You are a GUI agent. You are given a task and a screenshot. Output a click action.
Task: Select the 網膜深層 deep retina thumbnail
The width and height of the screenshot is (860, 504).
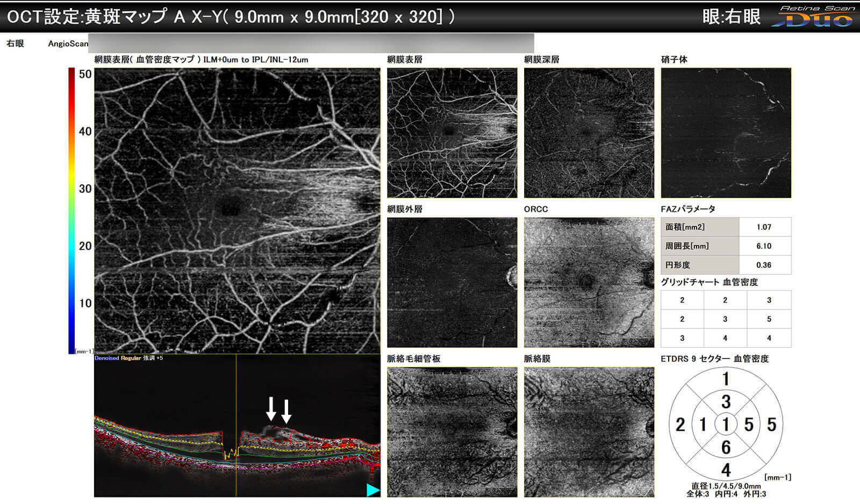click(589, 133)
